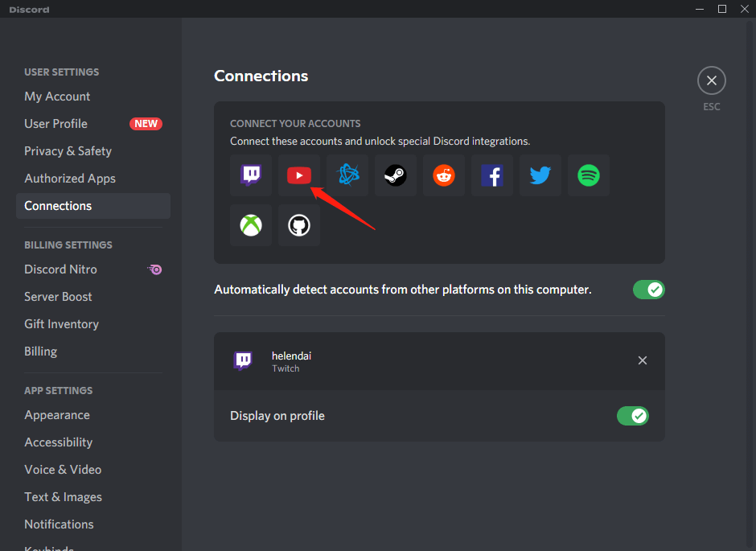
Task: Open Appearance settings
Action: [x=93, y=415]
